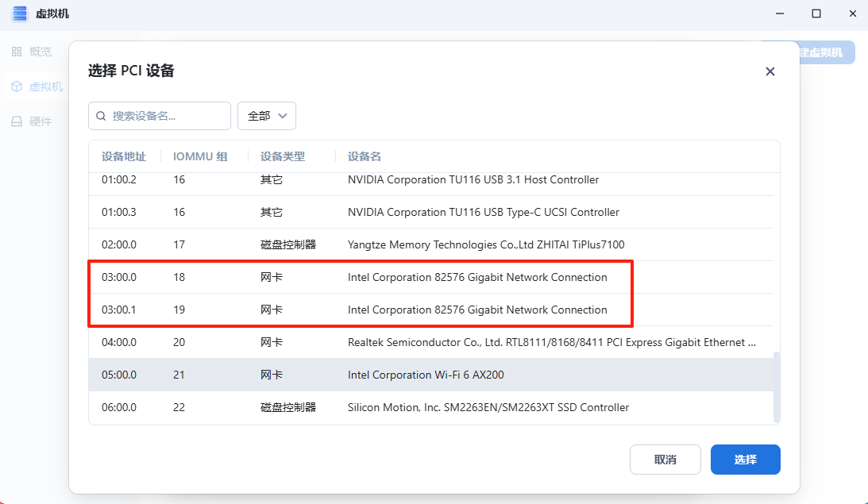Click device address 01:00.2
Image resolution: width=868 pixels, height=504 pixels.
(x=119, y=180)
